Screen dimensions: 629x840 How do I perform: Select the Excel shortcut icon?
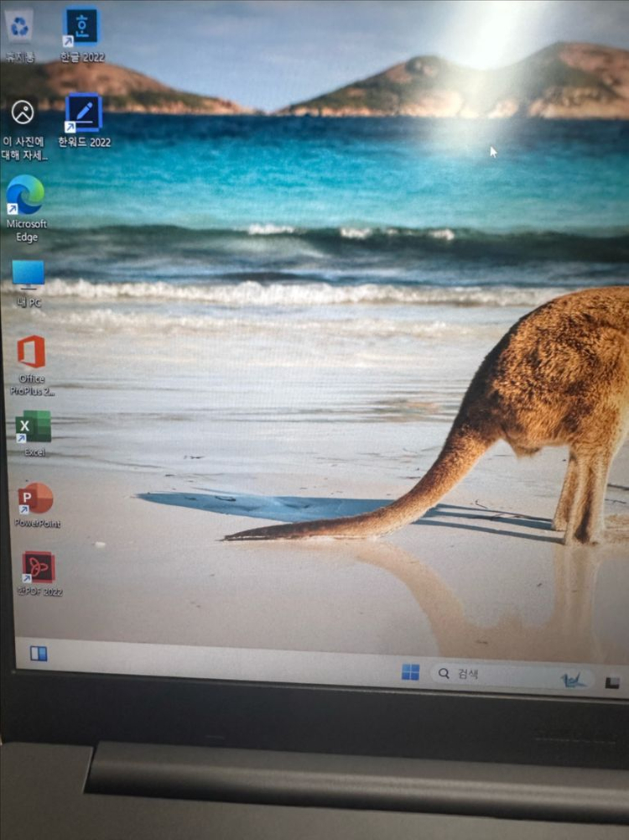coord(34,426)
